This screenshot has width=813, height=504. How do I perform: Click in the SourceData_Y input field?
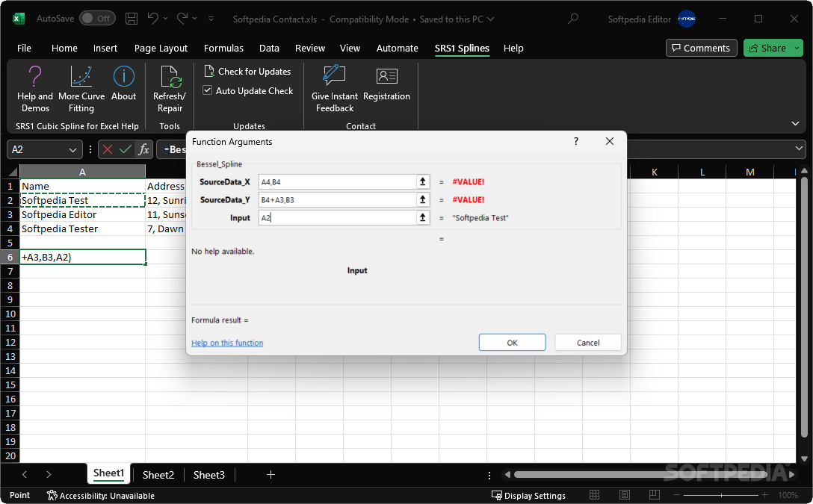tap(338, 200)
